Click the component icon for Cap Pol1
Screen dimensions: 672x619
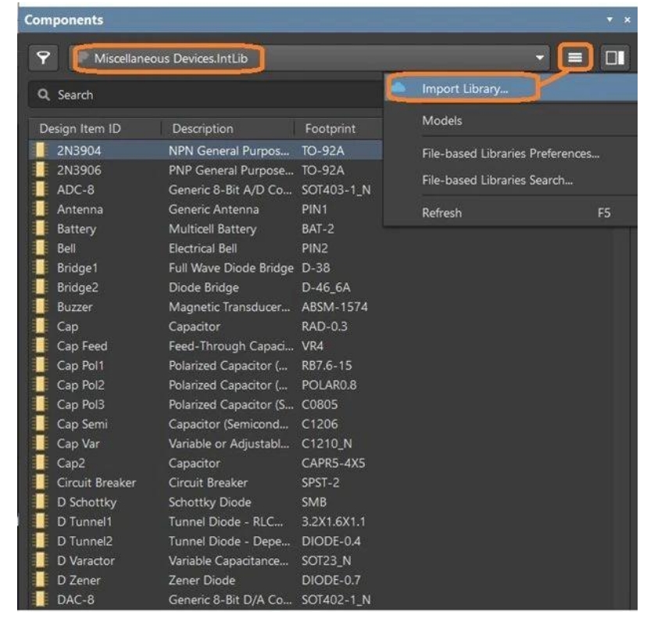click(39, 365)
